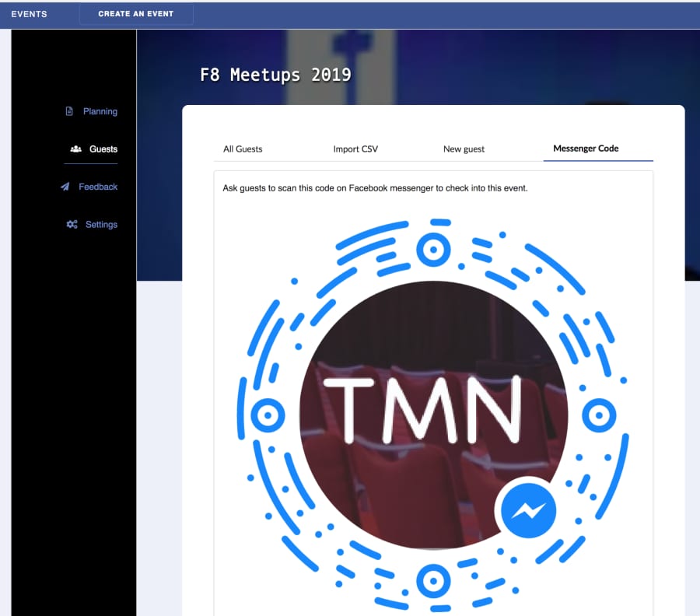
Task: Click the scan code instruction text
Action: tap(375, 188)
